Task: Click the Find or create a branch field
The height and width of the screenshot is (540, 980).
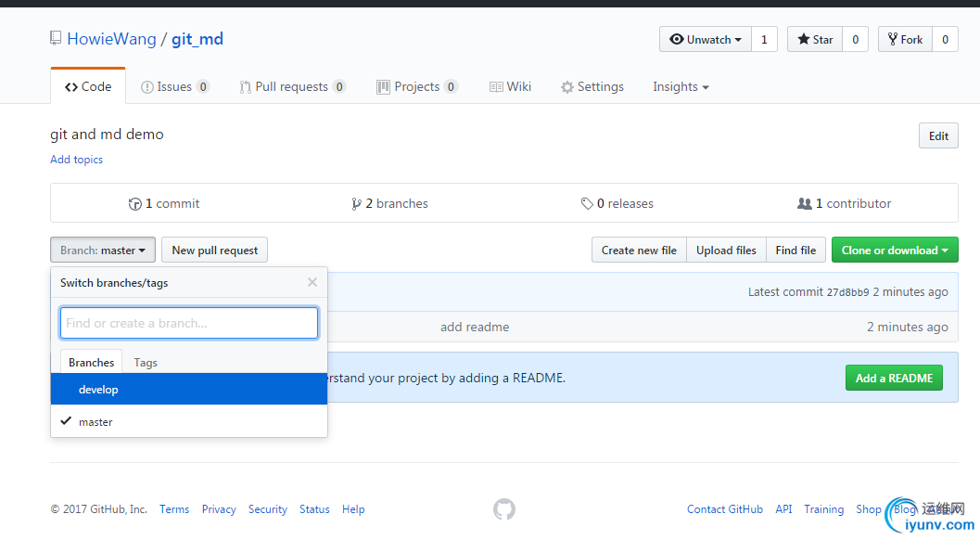Action: pos(189,323)
